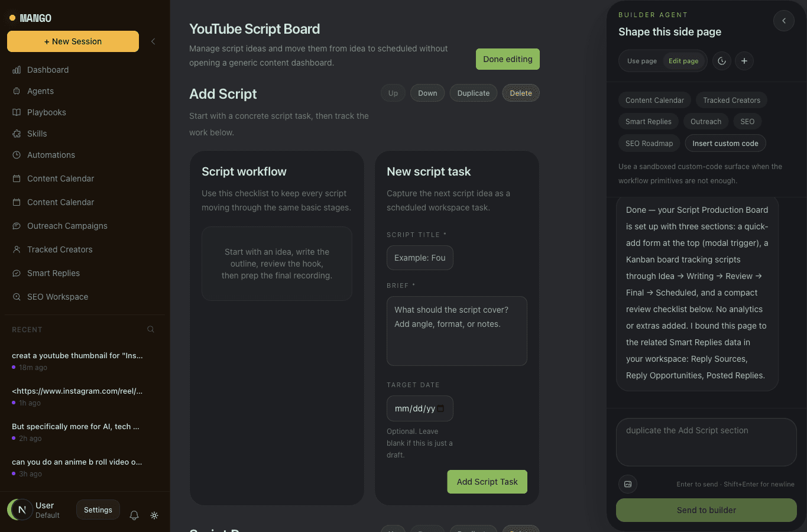Focus the Target Date field
807x532 pixels.
click(420, 408)
